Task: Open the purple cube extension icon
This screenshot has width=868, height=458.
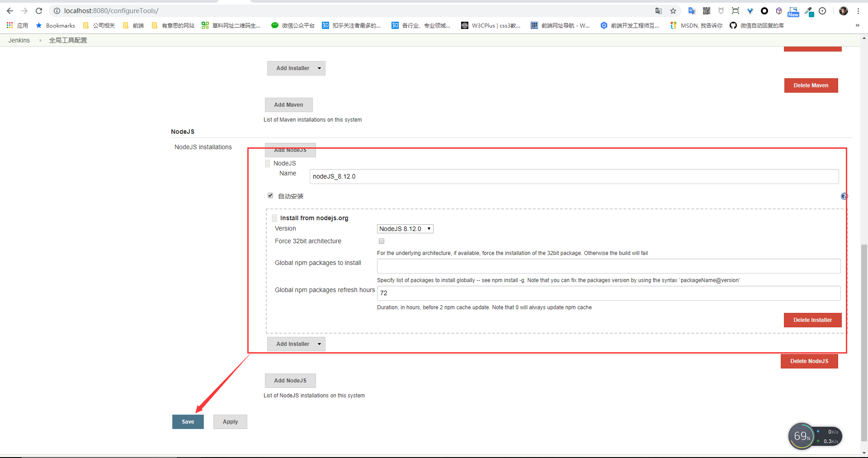Action: click(779, 11)
